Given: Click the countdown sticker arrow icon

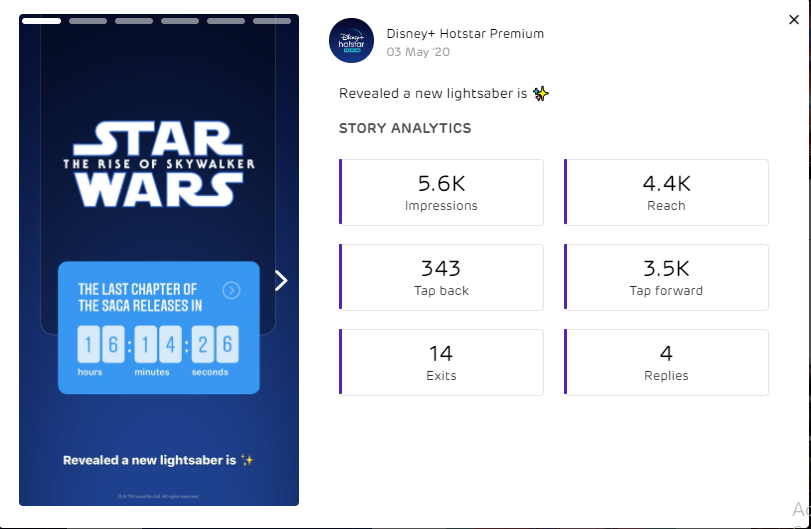Looking at the screenshot, I should click(x=231, y=290).
